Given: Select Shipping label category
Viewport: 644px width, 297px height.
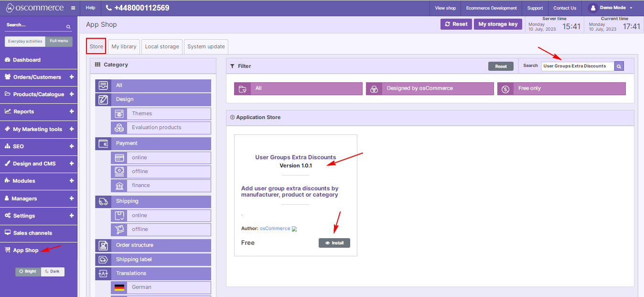Looking at the screenshot, I should (153, 260).
